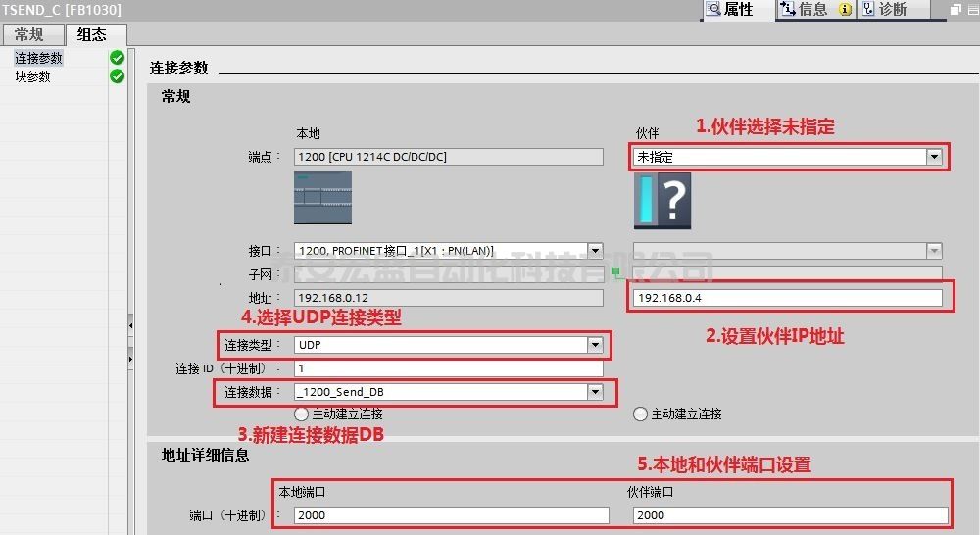Open the local 接口 PROFINET dropdown
This screenshot has height=535, width=980.
(x=594, y=251)
